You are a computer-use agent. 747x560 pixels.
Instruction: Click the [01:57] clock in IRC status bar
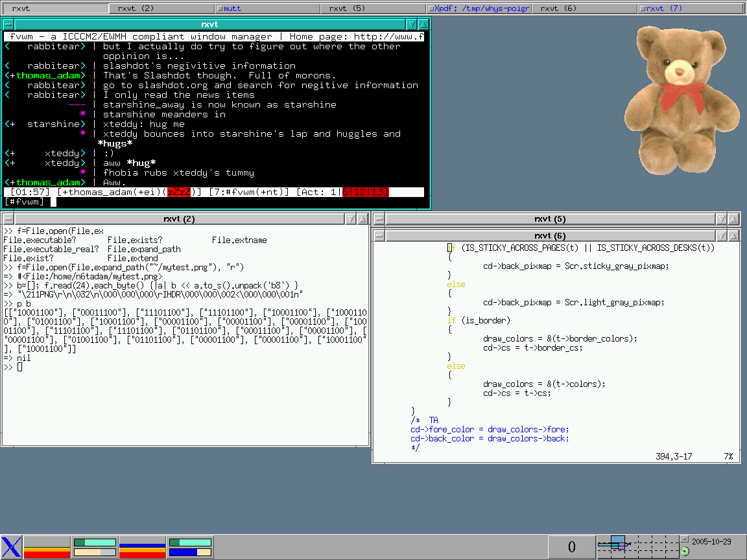[x=30, y=192]
